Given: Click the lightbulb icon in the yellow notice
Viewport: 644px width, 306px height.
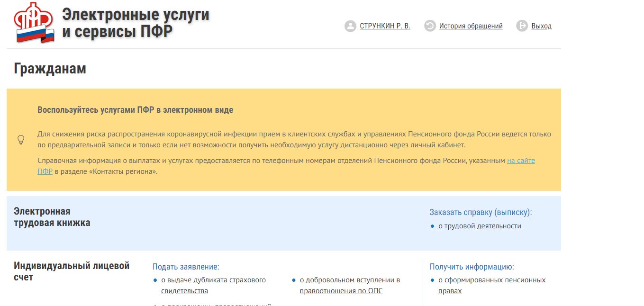Looking at the screenshot, I should [x=20, y=140].
